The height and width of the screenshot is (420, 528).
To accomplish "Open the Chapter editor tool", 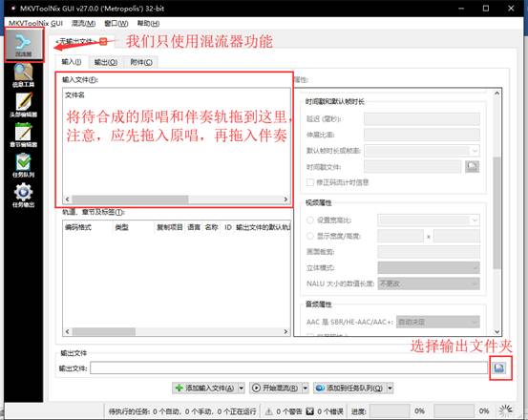I will click(x=23, y=135).
